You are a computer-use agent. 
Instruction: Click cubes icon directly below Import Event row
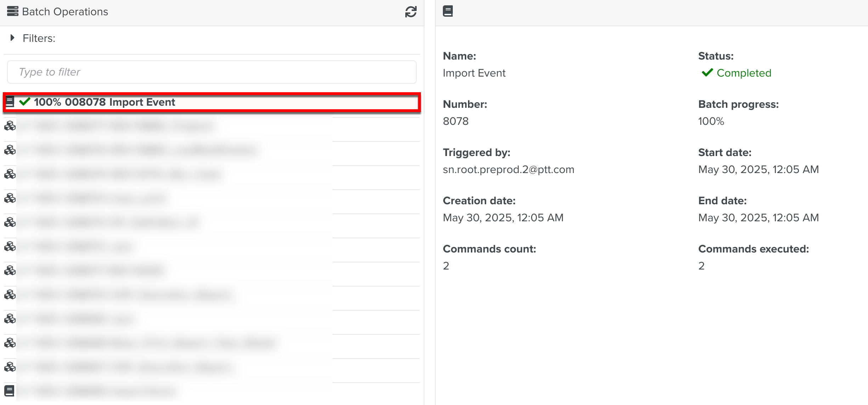(x=10, y=126)
